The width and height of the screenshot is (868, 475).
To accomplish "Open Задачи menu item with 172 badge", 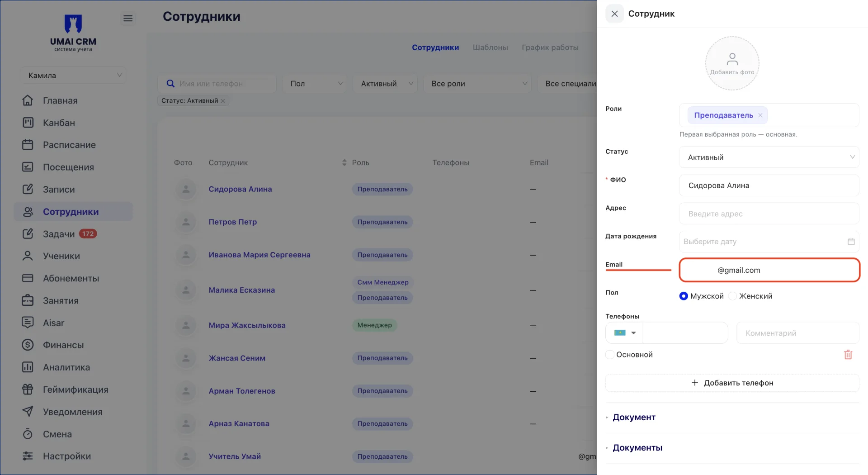I will point(73,234).
